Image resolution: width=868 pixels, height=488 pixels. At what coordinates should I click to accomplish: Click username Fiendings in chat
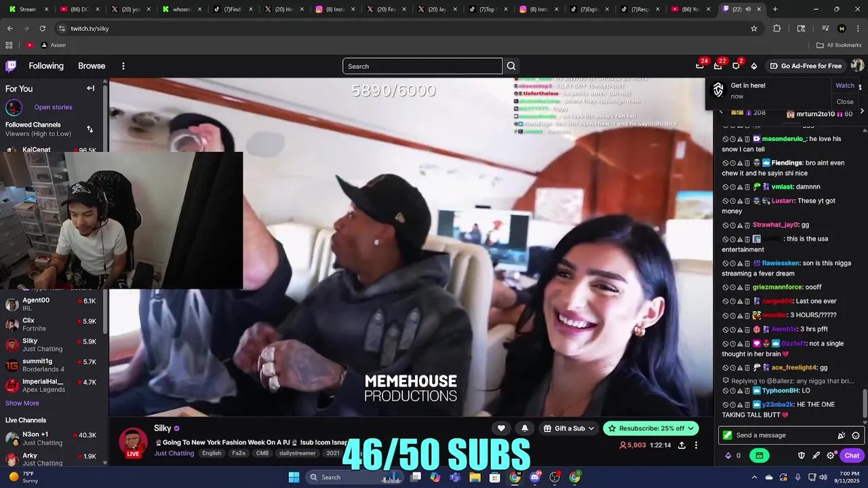787,163
